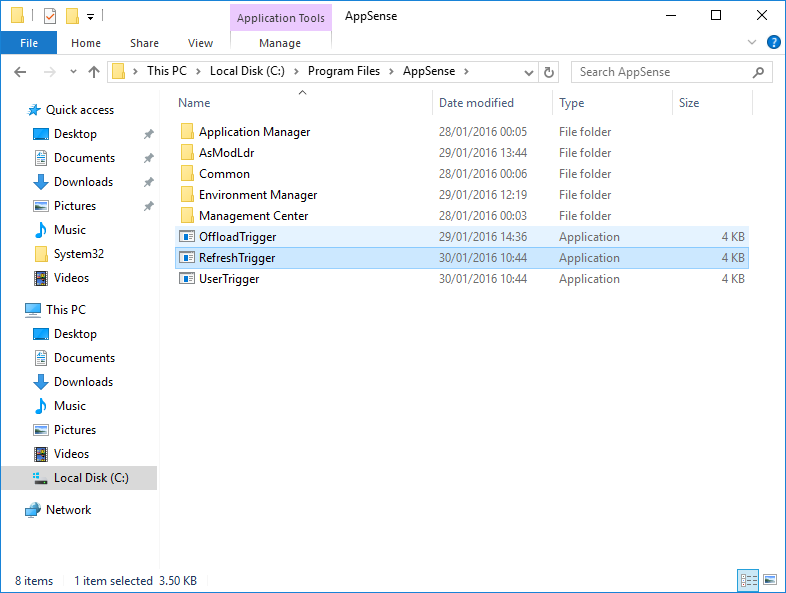Click Program Files in the breadcrumb path
This screenshot has height=593, width=786.
point(343,72)
